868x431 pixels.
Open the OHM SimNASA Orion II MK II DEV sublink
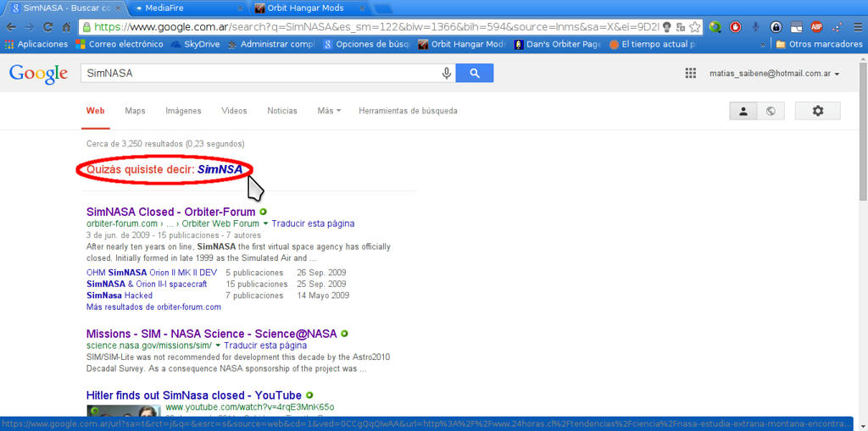point(152,273)
